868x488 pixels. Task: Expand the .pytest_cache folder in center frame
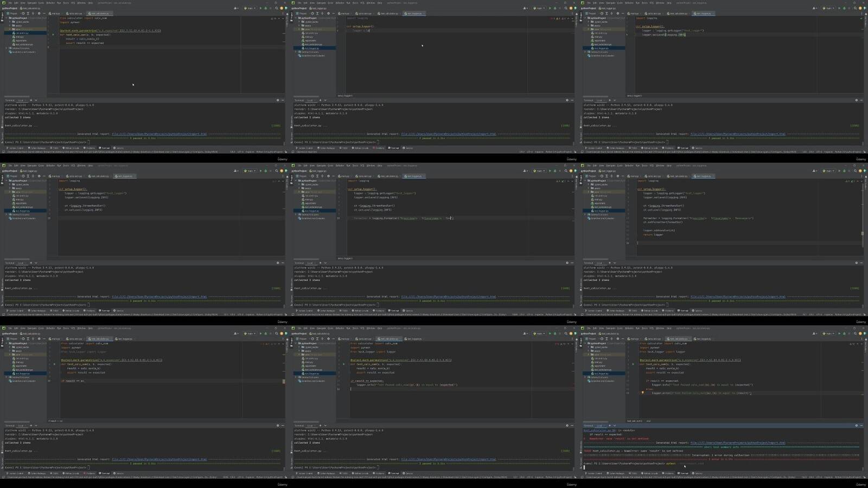click(300, 185)
